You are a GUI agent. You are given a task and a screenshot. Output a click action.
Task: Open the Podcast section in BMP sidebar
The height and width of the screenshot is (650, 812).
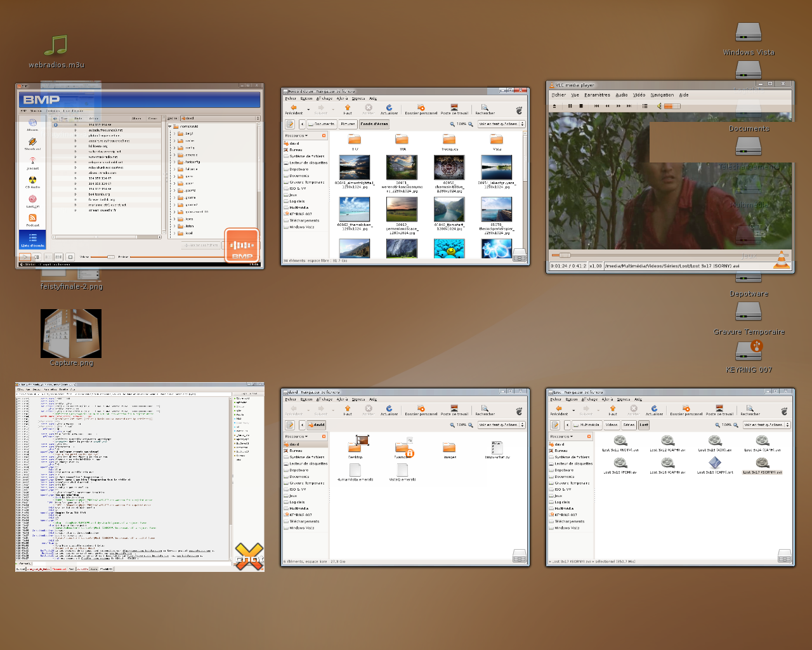tap(32, 219)
